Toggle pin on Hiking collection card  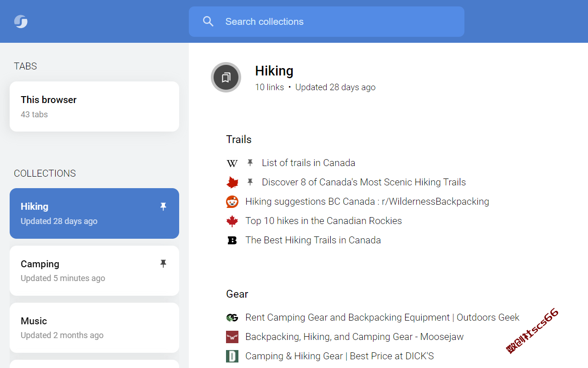(x=163, y=207)
